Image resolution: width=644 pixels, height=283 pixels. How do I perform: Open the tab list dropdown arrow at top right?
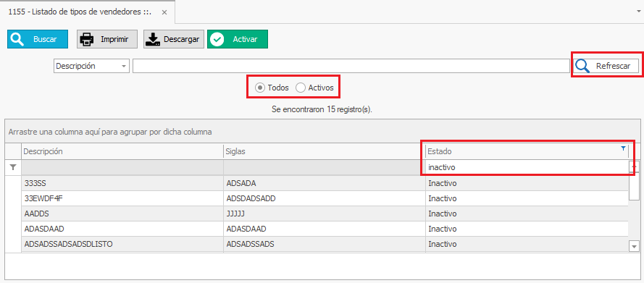(637, 12)
